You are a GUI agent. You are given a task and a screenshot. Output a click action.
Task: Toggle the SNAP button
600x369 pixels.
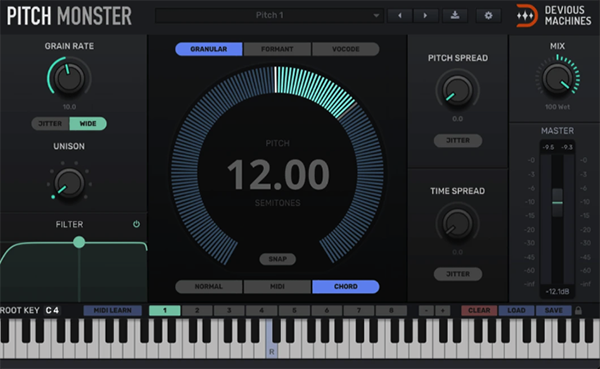coord(277,259)
